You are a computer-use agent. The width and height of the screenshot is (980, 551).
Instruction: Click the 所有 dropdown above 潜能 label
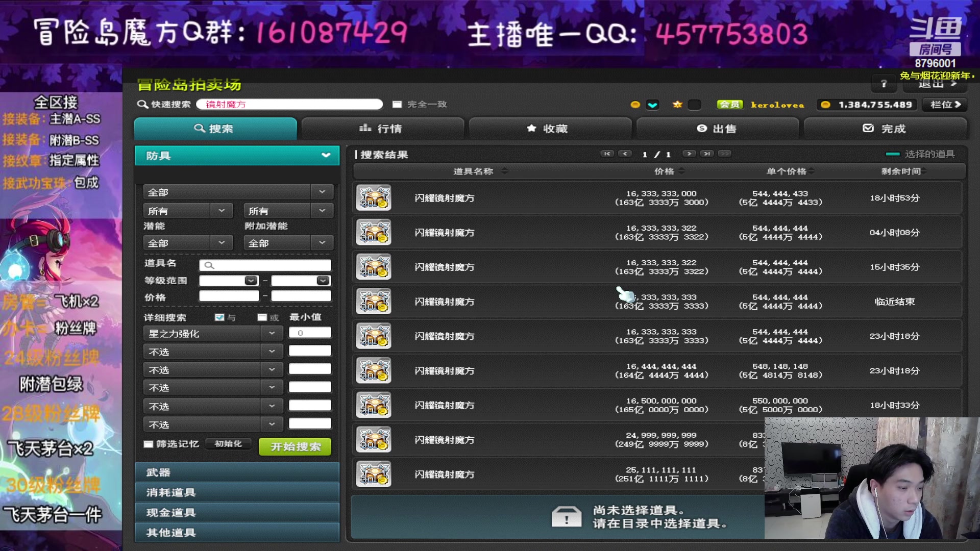(188, 211)
